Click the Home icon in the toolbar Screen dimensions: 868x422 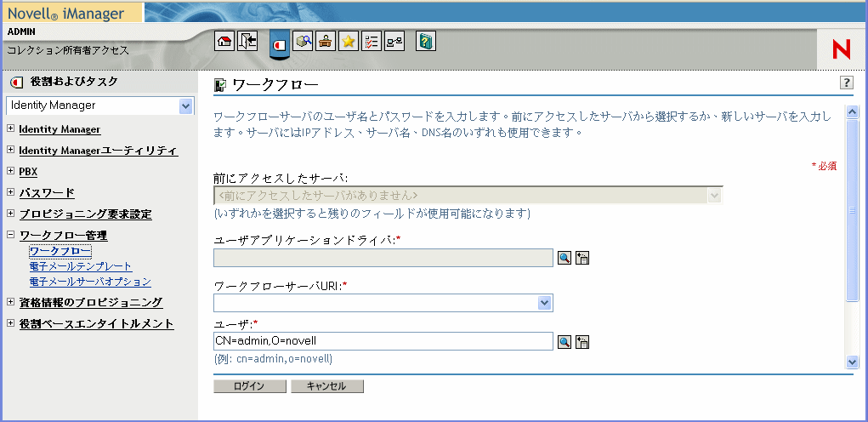224,42
